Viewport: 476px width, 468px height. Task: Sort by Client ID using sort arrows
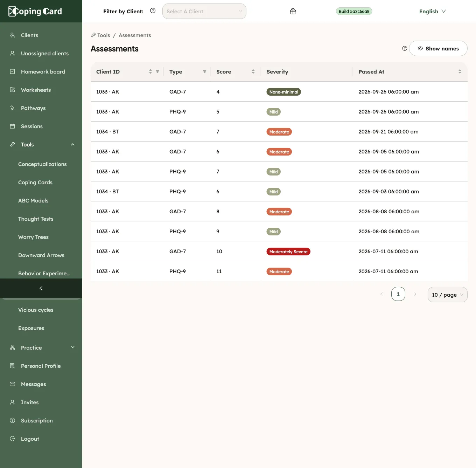click(150, 71)
